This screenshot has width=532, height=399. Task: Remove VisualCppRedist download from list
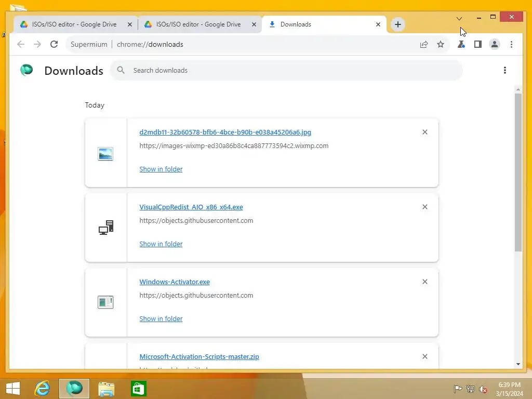click(425, 207)
